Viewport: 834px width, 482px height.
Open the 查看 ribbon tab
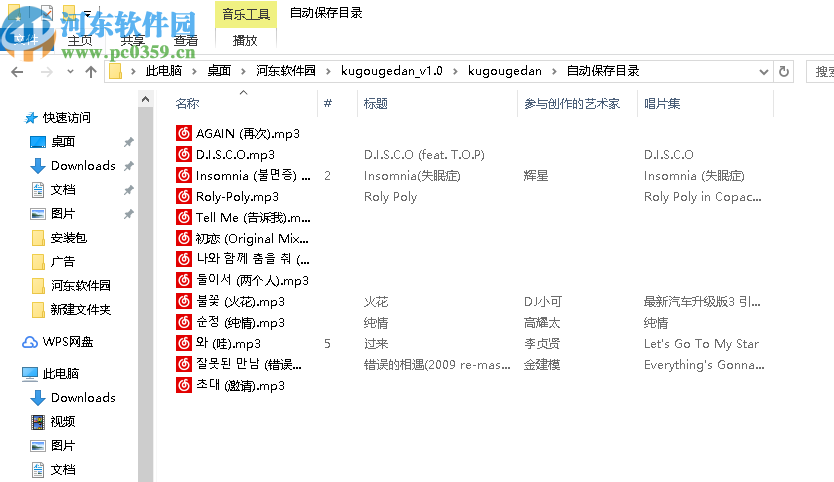pos(186,40)
